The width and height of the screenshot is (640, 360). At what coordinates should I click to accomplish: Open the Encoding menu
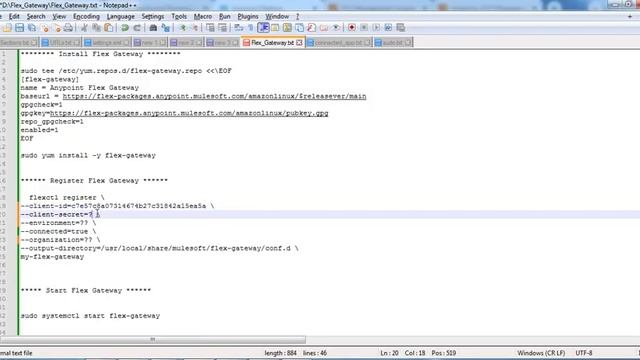coord(86,16)
